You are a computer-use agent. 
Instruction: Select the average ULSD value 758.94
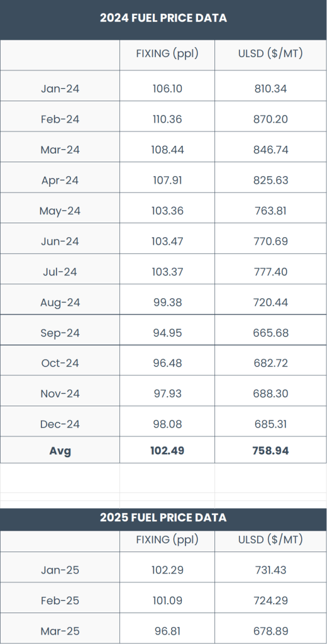[270, 450]
